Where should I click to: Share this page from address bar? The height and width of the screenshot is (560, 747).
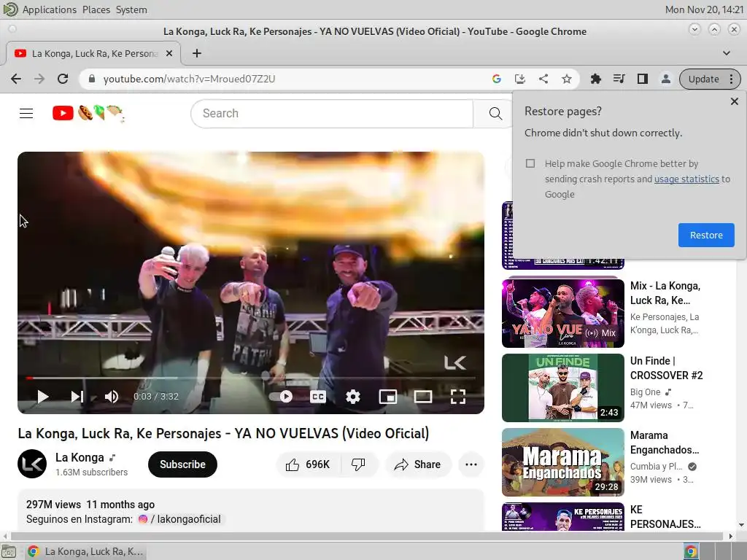point(543,79)
